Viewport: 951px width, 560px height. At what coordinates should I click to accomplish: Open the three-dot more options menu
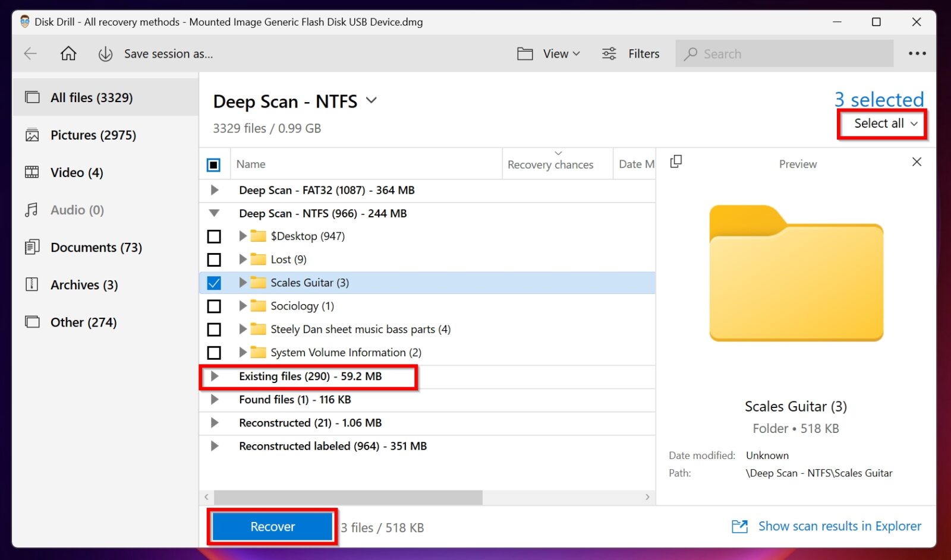pyautogui.click(x=917, y=53)
